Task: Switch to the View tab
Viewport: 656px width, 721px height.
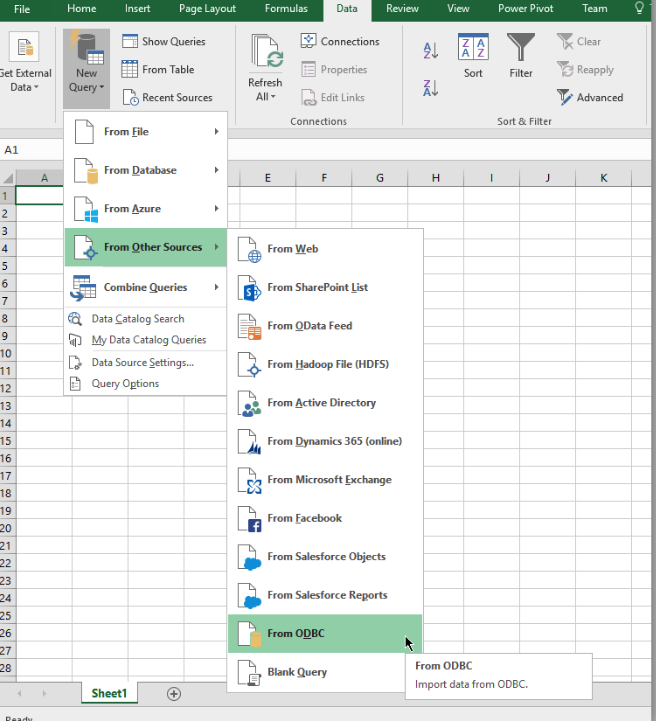Action: [458, 9]
